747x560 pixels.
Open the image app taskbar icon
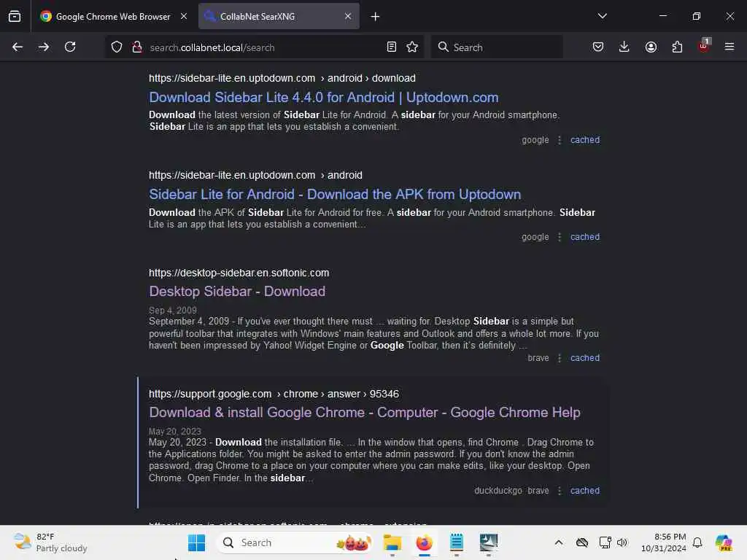point(488,542)
